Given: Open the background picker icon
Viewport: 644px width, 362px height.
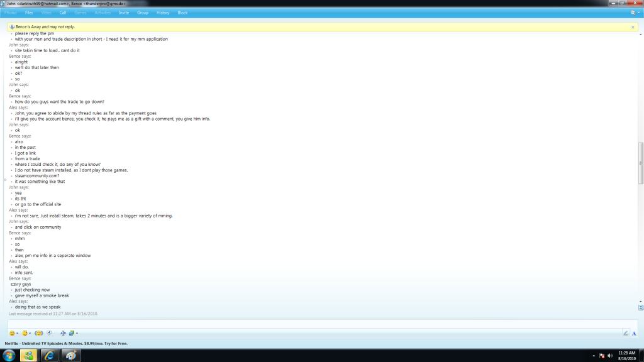Looking at the screenshot, I should pyautogui.click(x=72, y=333).
